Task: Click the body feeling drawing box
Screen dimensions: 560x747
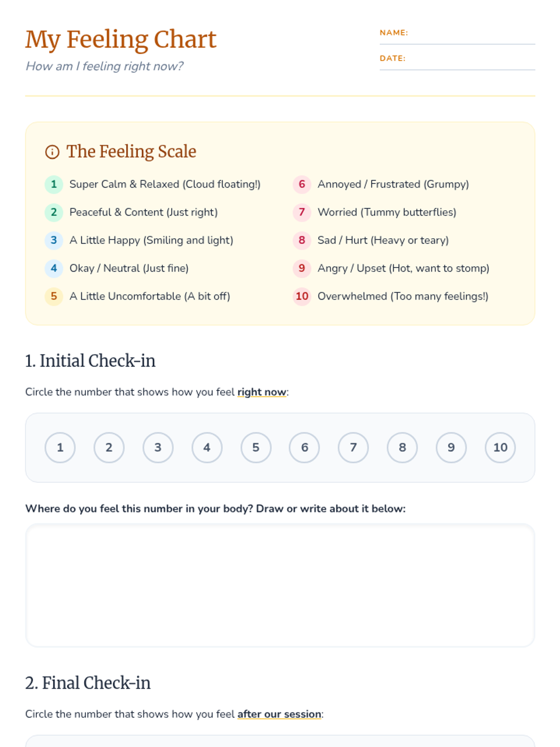Action: pyautogui.click(x=280, y=585)
